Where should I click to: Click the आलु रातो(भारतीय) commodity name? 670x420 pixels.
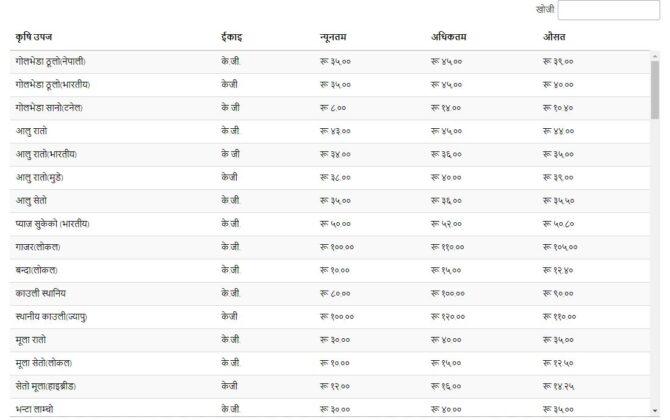click(x=46, y=154)
